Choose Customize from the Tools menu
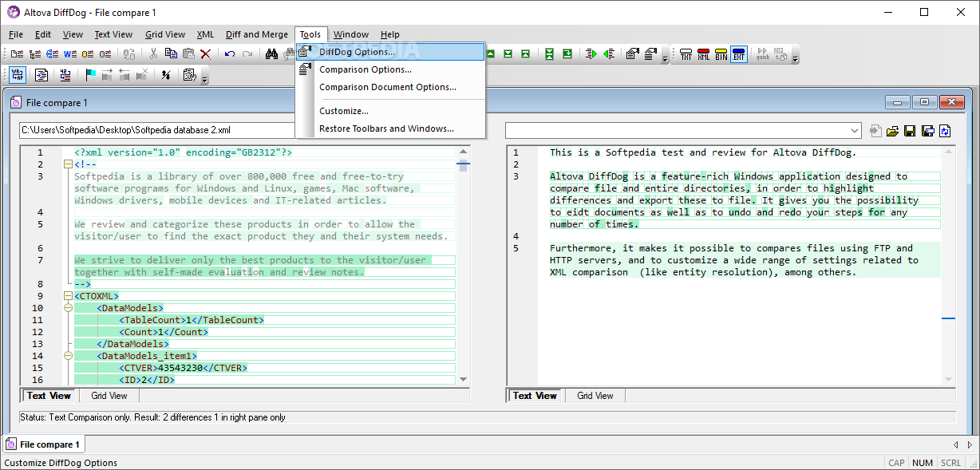This screenshot has height=470, width=980. tap(390, 111)
